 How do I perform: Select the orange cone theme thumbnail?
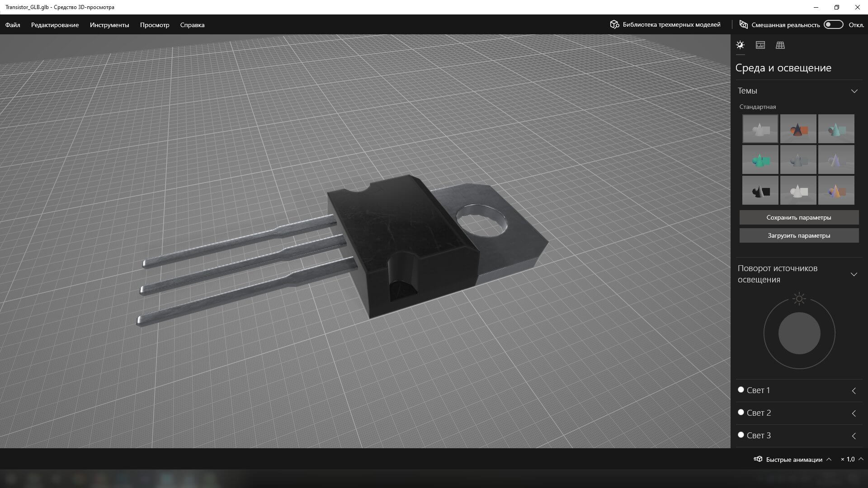[798, 129]
